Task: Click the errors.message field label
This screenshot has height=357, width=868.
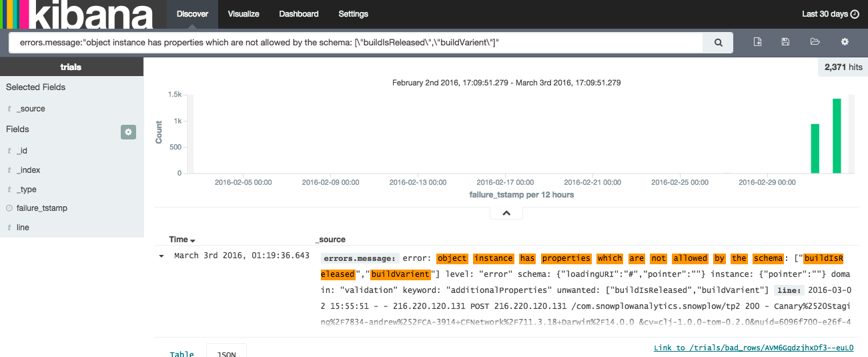Action: [360, 259]
